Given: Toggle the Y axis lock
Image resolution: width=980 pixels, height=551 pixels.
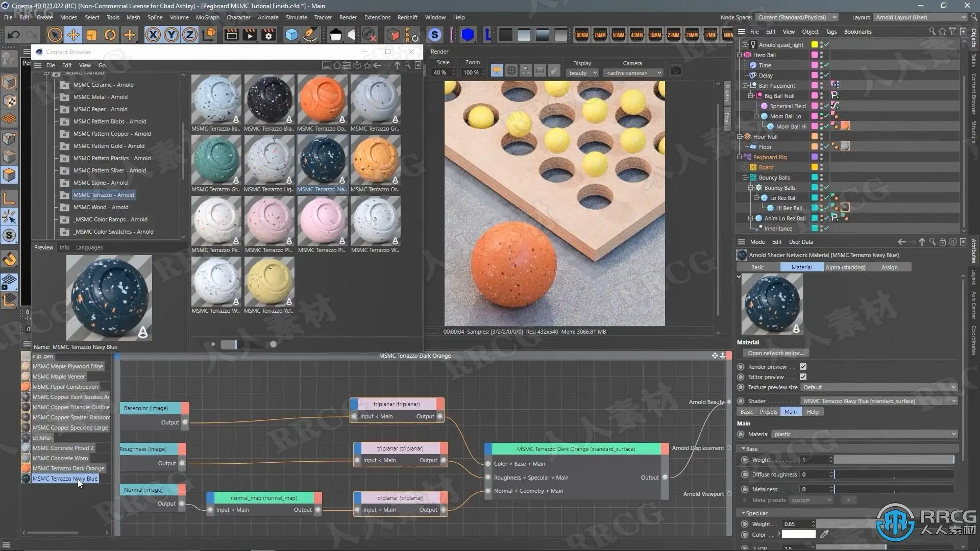Looking at the screenshot, I should [171, 35].
